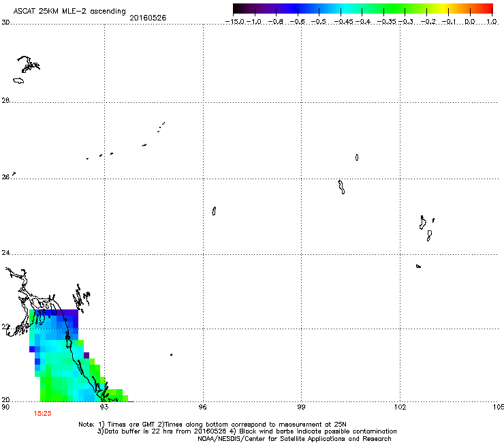The width and height of the screenshot is (504, 443).
Task: Select the -0.45 color scale label
Action: click(x=344, y=22)
